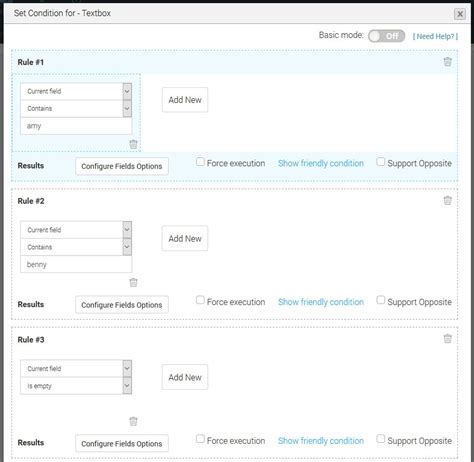Open the 'Contains' operator dropdown in Rule #1
Image resolution: width=474 pixels, height=462 pixels.
pyautogui.click(x=76, y=109)
